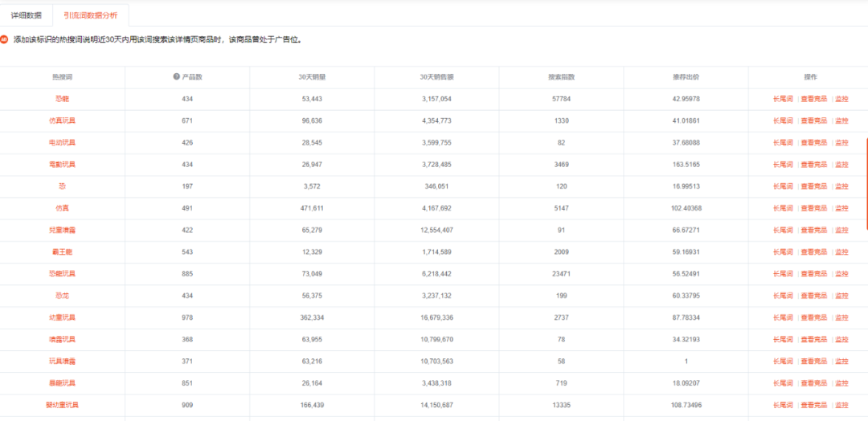This screenshot has width=868, height=421.
Task: Click 监控 for the 电动玩具 row
Action: click(x=841, y=142)
